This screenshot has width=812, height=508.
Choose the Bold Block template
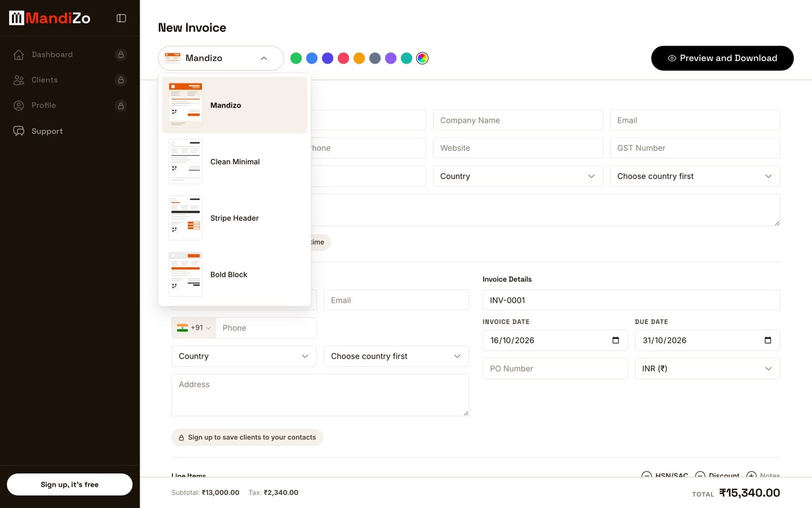pyautogui.click(x=234, y=274)
